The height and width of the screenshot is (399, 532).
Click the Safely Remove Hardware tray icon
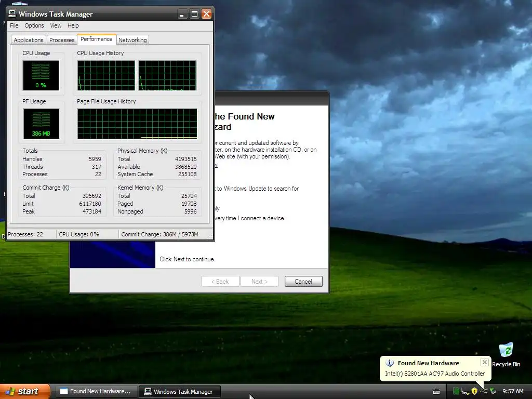click(x=494, y=391)
